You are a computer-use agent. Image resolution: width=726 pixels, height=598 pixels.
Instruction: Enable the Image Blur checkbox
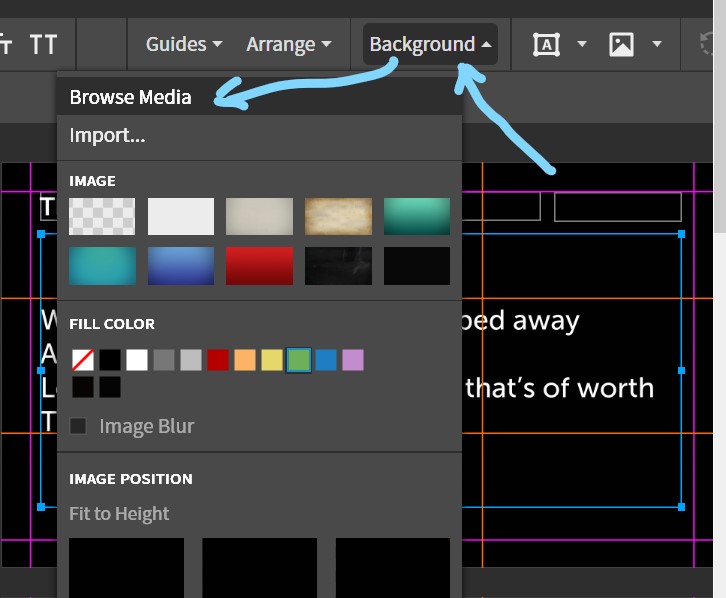coord(78,427)
